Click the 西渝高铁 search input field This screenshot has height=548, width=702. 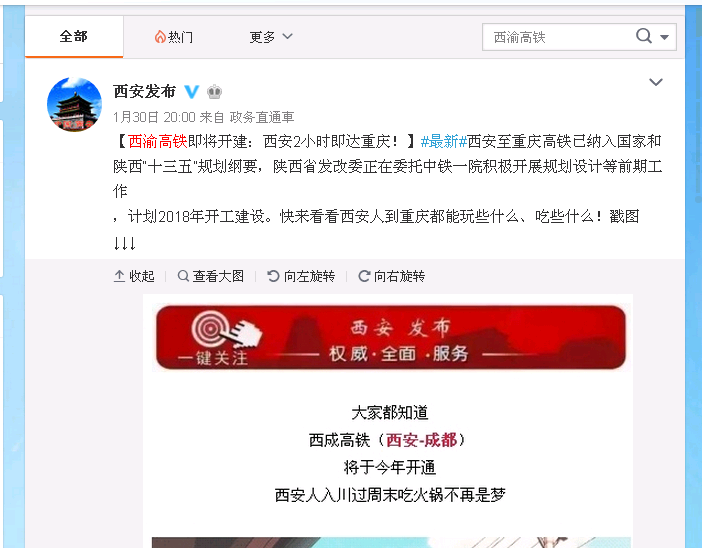559,37
